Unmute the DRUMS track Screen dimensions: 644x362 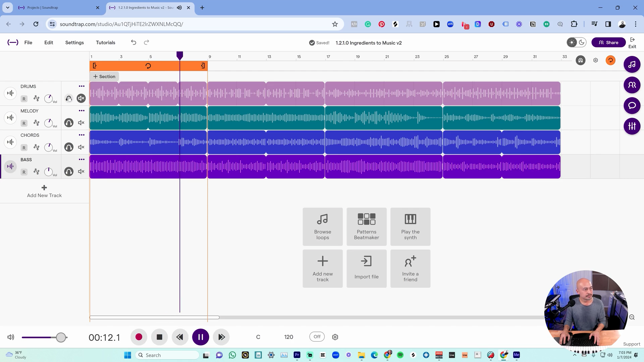click(81, 98)
